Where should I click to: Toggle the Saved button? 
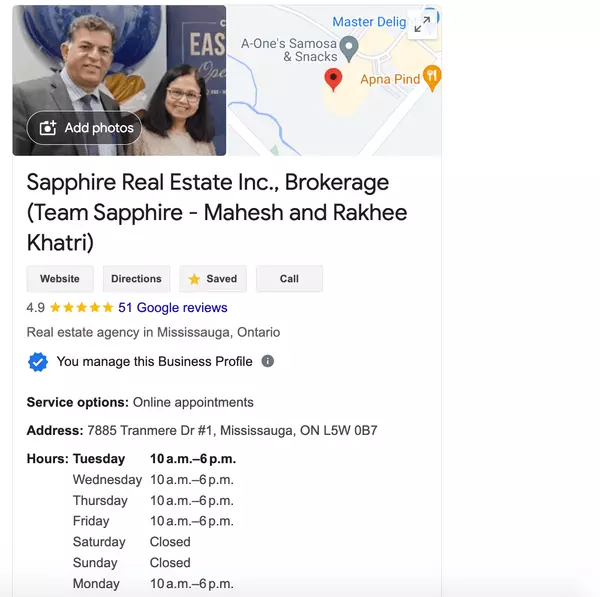coord(213,279)
